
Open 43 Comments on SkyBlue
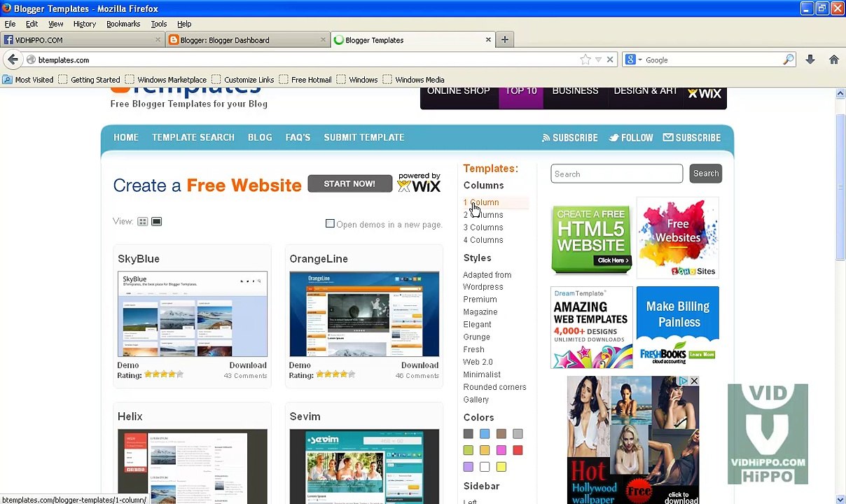[245, 376]
